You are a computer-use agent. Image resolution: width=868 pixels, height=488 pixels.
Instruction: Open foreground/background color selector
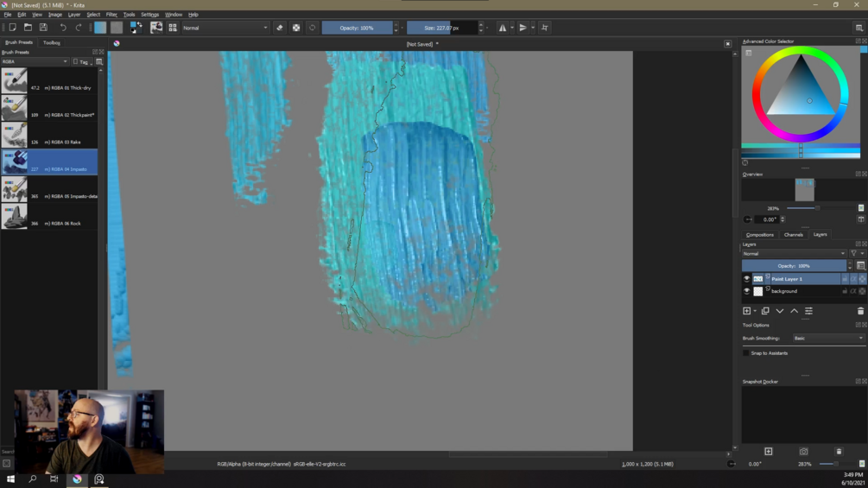coord(136,28)
